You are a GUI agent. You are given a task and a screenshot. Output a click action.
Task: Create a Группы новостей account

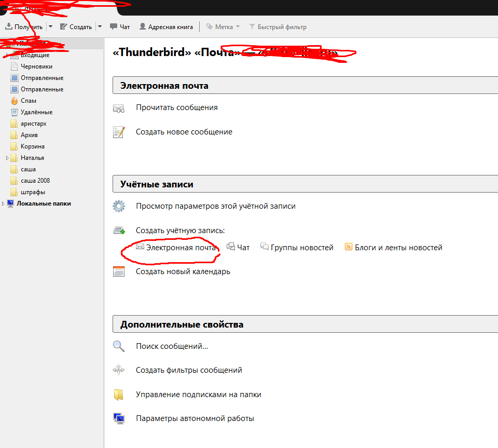(x=302, y=248)
